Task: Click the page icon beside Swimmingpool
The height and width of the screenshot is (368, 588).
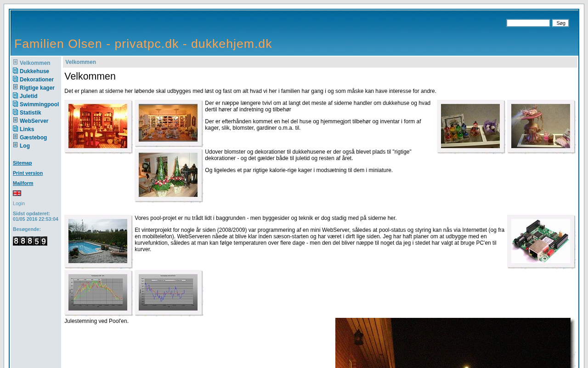Action: (15, 104)
